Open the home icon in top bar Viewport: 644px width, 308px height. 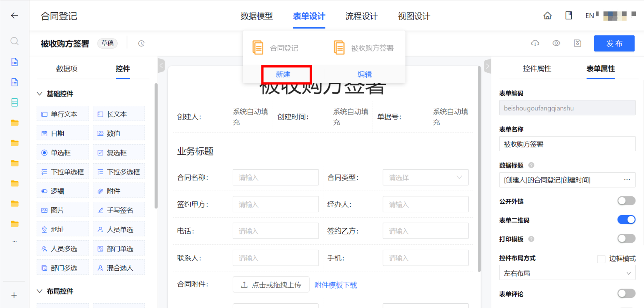[547, 16]
